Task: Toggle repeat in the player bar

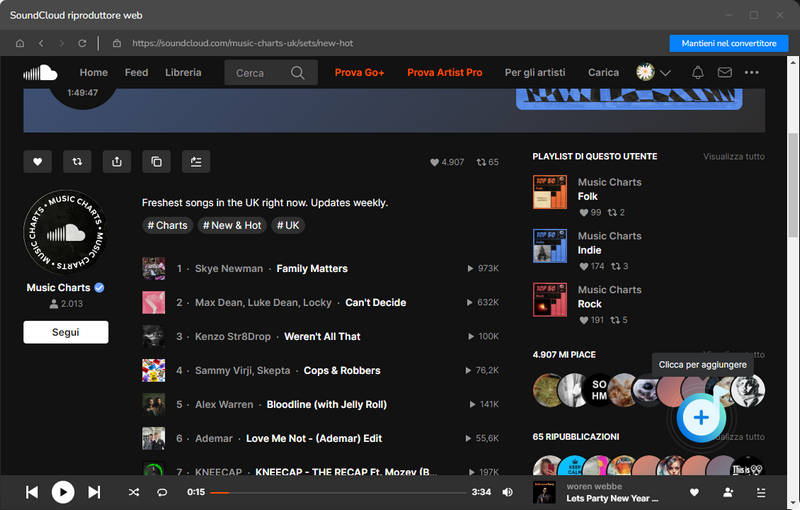Action: pyautogui.click(x=162, y=492)
